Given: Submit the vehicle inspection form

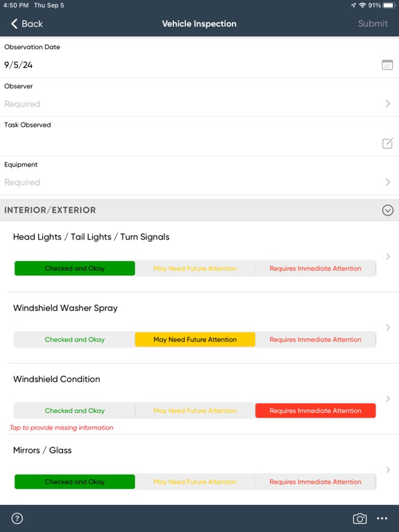Looking at the screenshot, I should (373, 24).
